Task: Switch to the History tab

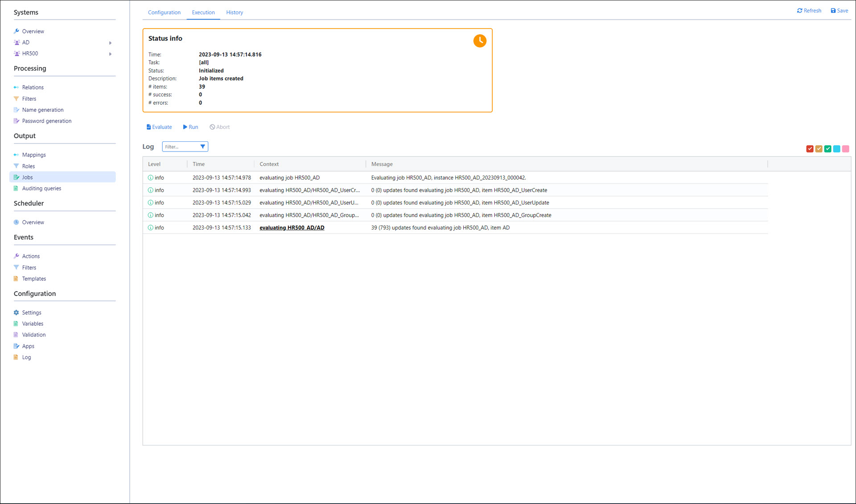Action: coord(234,12)
